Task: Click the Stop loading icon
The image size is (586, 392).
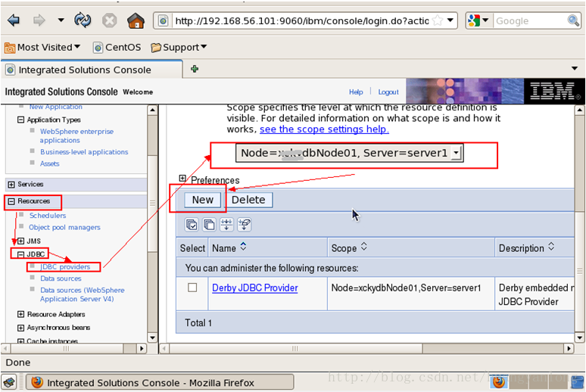Action: [x=110, y=20]
